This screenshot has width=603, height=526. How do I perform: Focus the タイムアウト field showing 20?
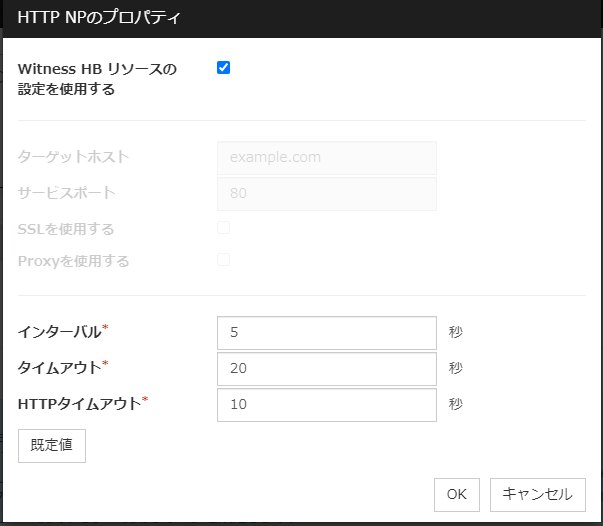[327, 368]
